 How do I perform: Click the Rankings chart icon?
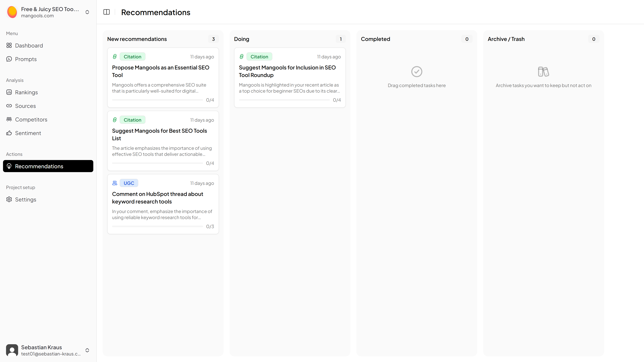point(9,92)
